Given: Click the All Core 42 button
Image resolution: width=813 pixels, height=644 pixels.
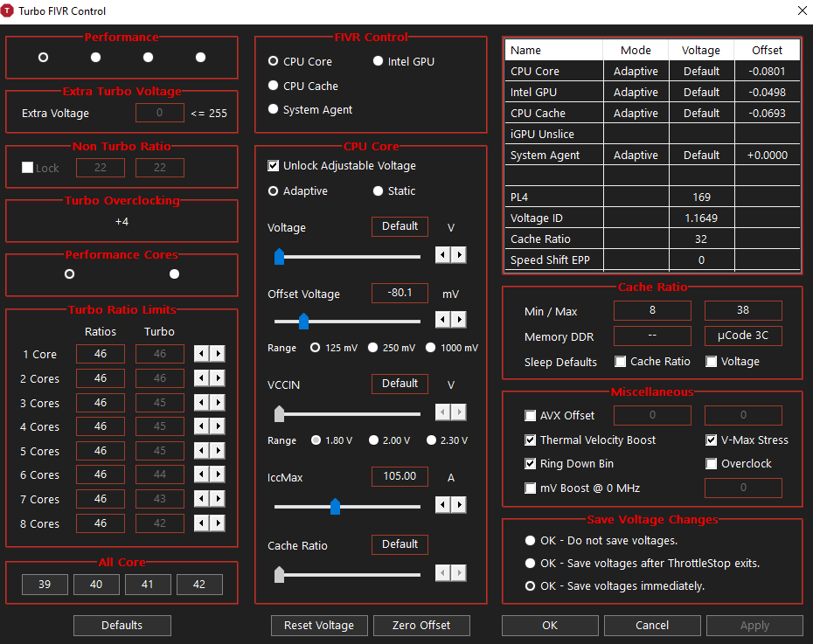Looking at the screenshot, I should 199,585.
